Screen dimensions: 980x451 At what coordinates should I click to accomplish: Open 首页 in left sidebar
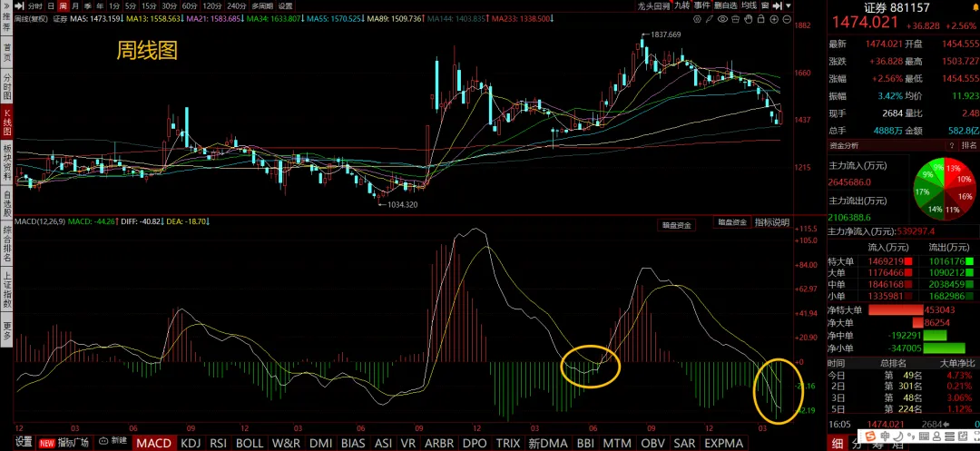click(7, 51)
